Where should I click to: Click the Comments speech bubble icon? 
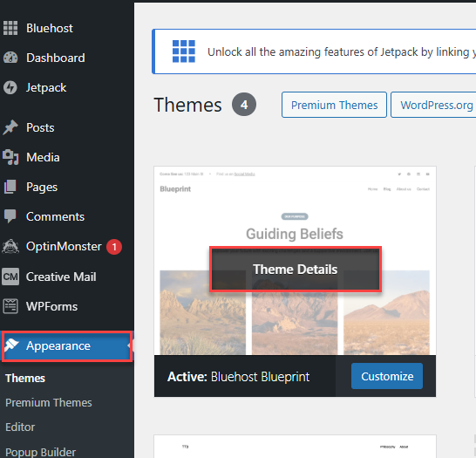pos(10,216)
